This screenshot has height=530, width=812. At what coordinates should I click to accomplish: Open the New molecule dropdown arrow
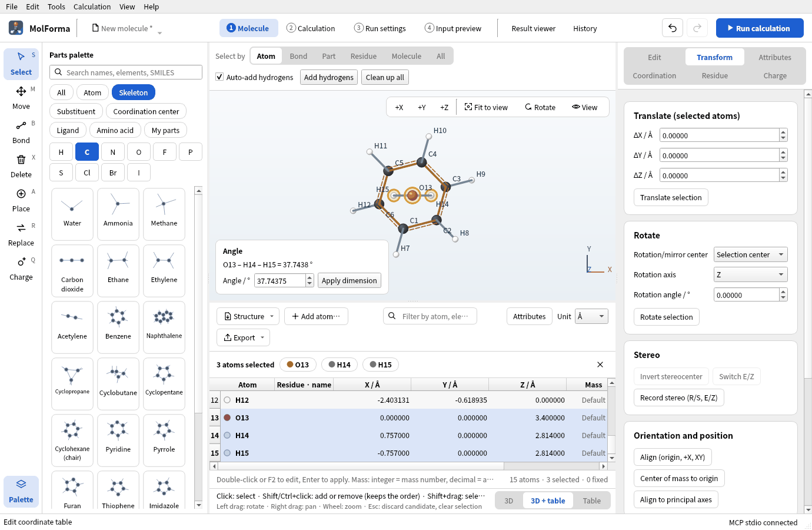click(159, 32)
